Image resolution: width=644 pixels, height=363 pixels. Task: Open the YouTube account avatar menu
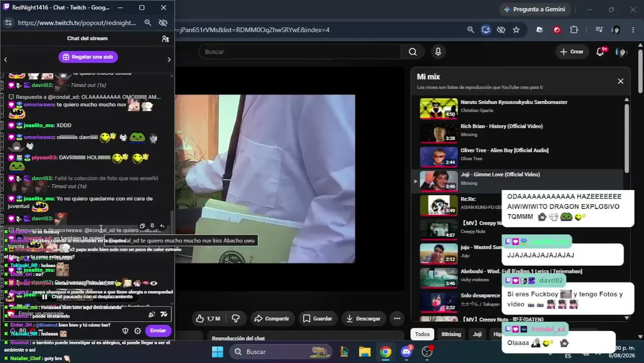(622, 52)
